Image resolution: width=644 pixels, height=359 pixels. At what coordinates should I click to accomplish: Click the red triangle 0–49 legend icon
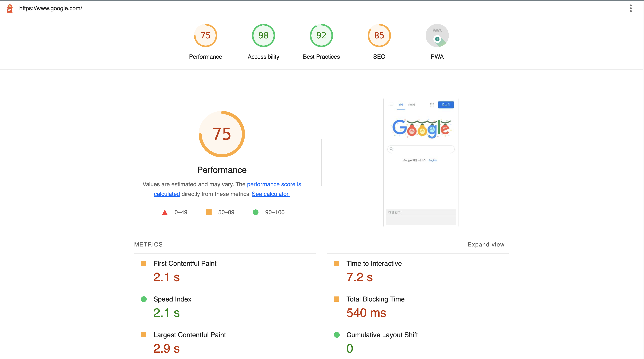(x=165, y=212)
